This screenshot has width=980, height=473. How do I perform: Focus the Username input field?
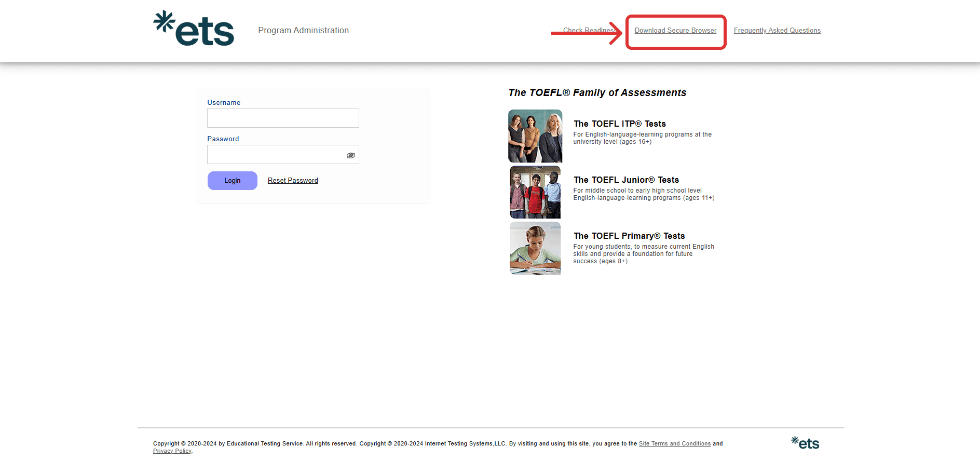tap(283, 118)
